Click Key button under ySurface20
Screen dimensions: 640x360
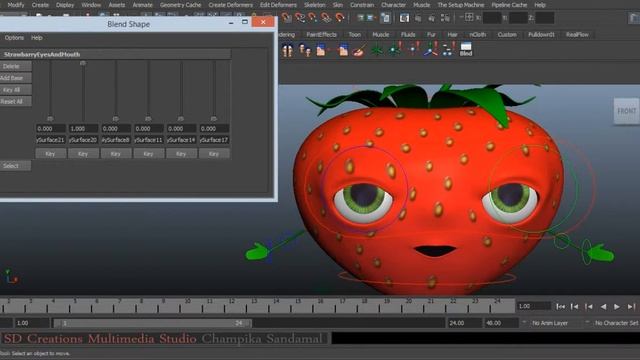[x=83, y=154]
